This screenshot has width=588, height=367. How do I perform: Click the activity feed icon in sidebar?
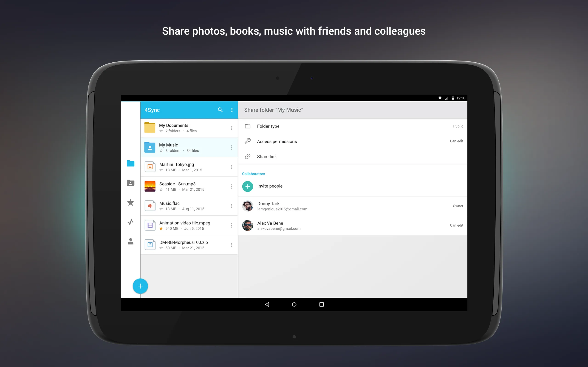(x=130, y=222)
